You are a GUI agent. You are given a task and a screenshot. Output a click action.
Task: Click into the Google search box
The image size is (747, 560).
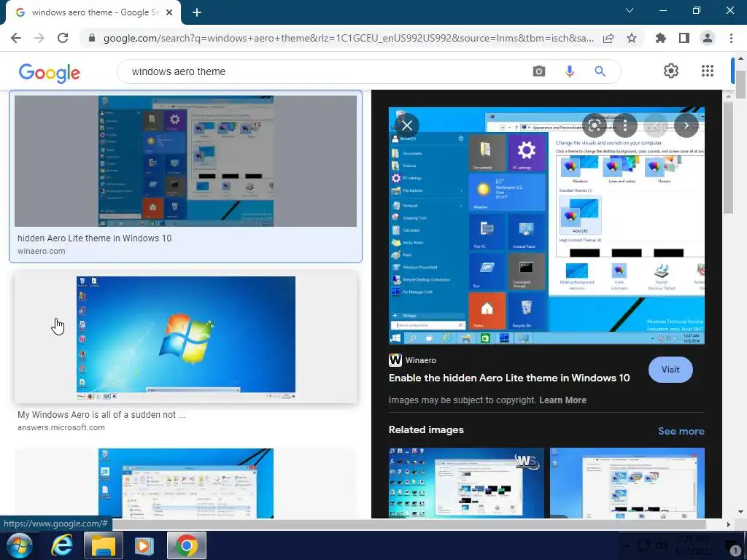(x=324, y=71)
